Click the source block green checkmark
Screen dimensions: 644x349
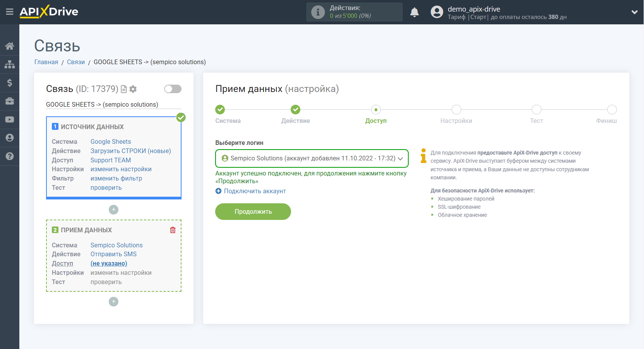pyautogui.click(x=181, y=117)
